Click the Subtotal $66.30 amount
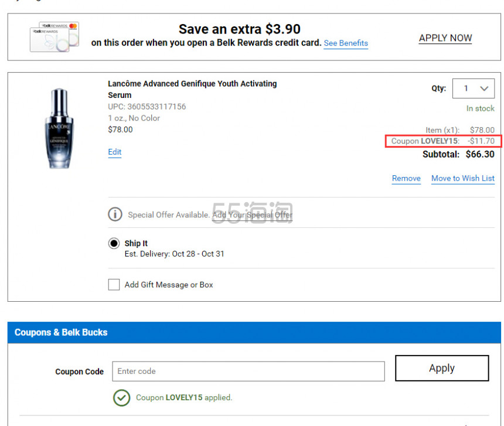 tap(479, 155)
